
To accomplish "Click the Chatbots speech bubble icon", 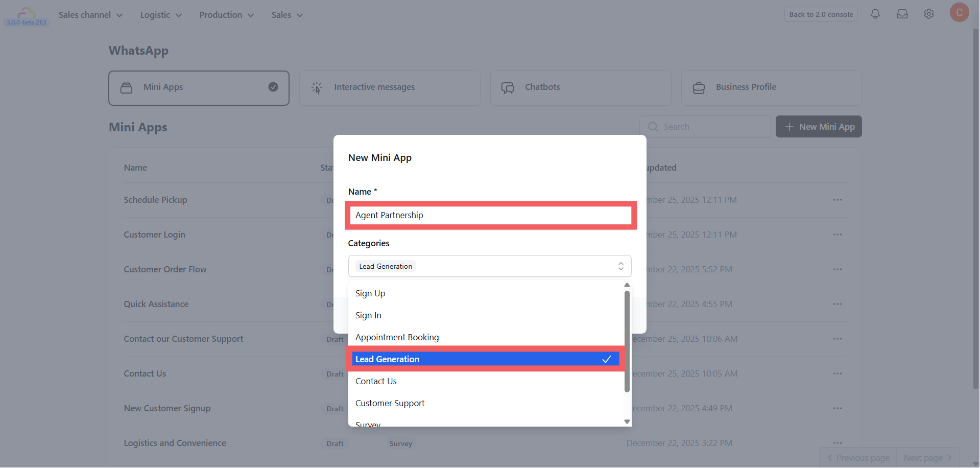I will [x=508, y=88].
